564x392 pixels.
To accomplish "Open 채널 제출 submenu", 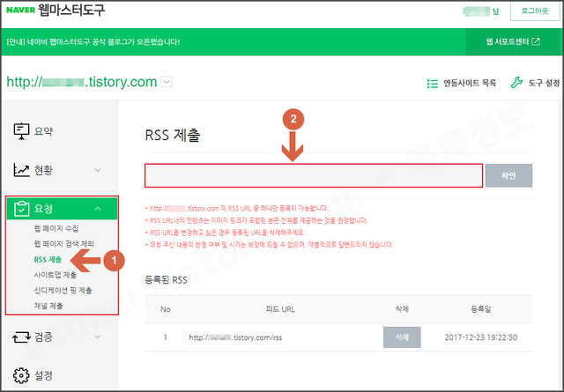I will 48,306.
